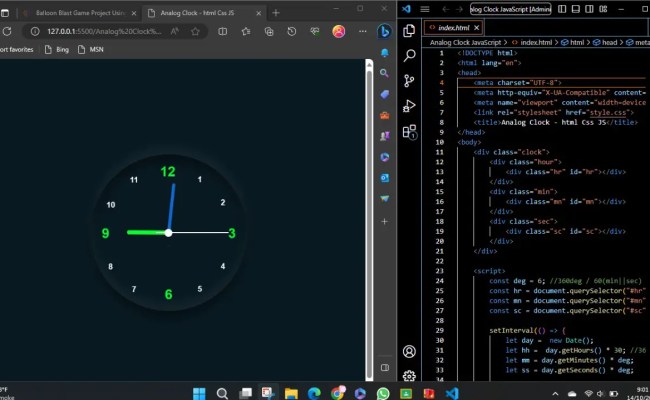Open the Run and Debug view
650x400 pixels.
[409, 106]
